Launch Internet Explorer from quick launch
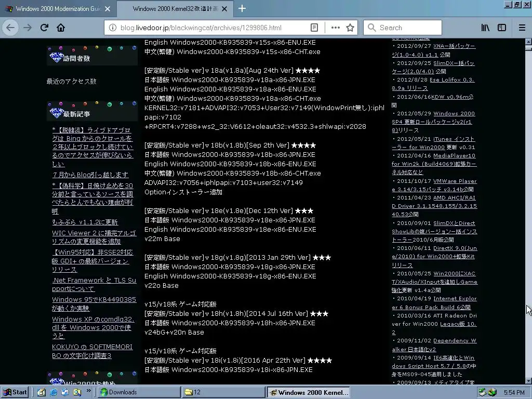 (54, 392)
